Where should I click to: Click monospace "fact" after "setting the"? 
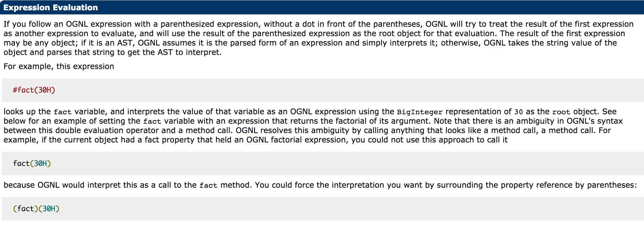pos(152,121)
